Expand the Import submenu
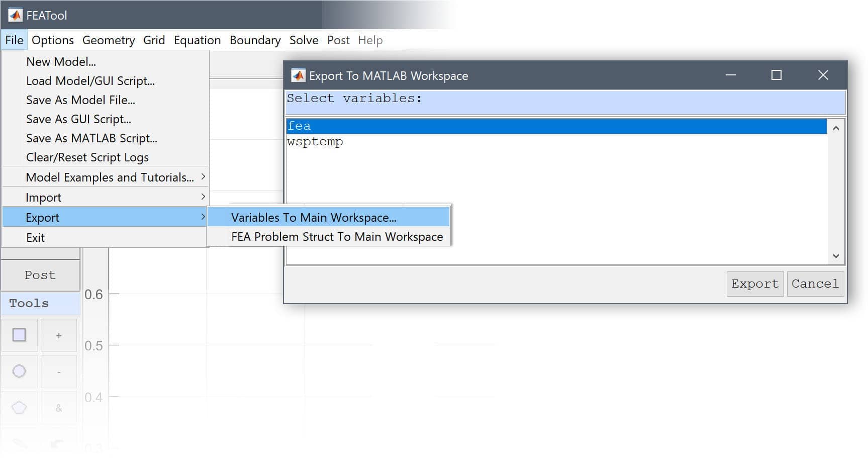The width and height of the screenshot is (868, 461). [x=106, y=198]
